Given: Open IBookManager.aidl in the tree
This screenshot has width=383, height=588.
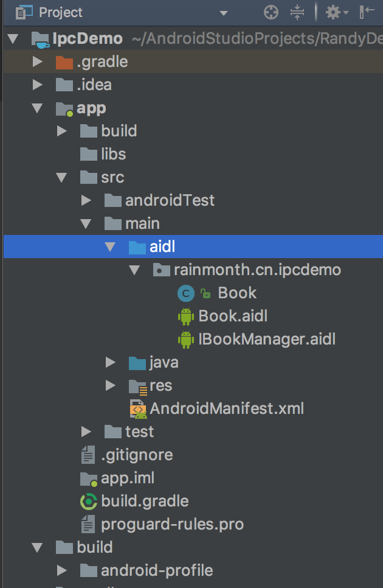Looking at the screenshot, I should [x=266, y=339].
